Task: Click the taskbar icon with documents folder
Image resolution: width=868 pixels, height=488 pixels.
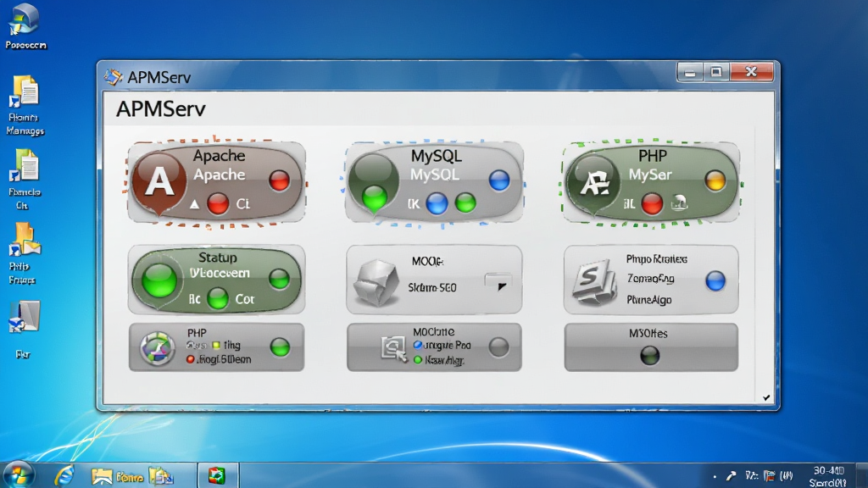Action: [x=161, y=476]
